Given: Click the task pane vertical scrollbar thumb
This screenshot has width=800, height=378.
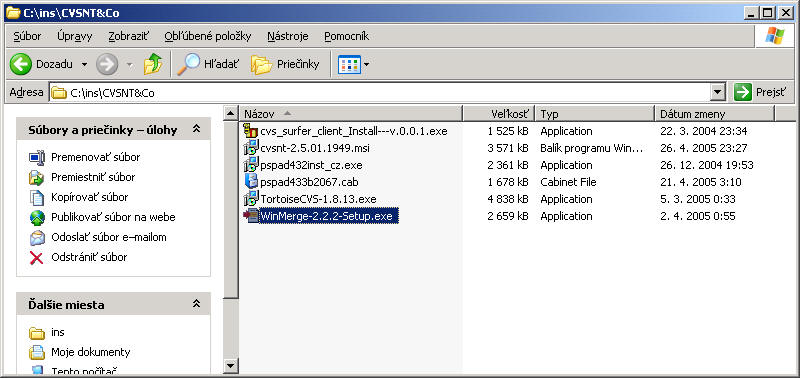Looking at the screenshot, I should coord(231,210).
